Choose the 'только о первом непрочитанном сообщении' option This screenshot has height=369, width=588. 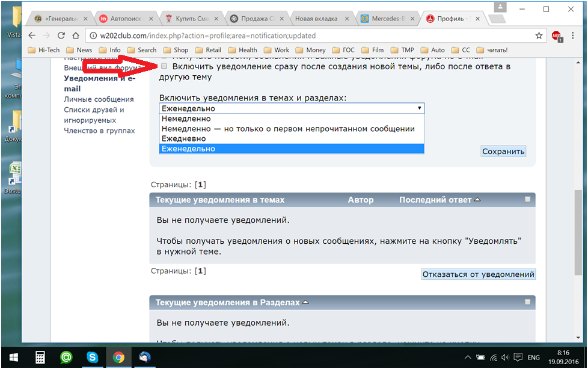pos(292,129)
